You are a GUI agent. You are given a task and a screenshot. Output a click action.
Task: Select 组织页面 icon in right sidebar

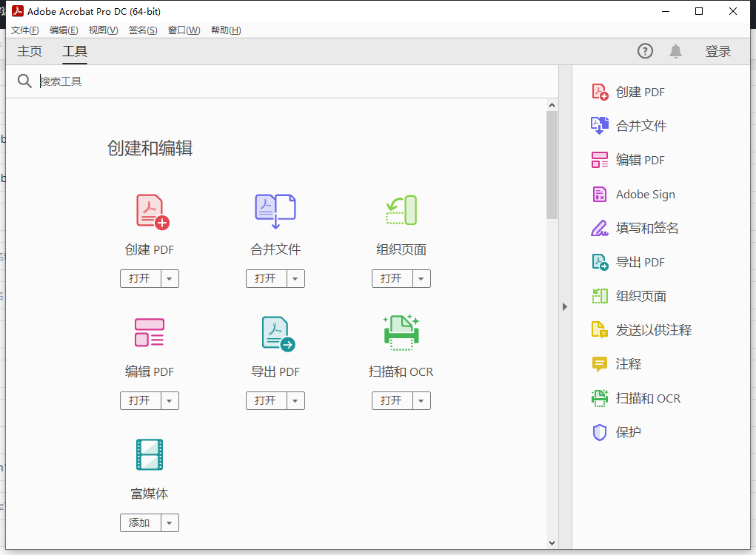600,296
